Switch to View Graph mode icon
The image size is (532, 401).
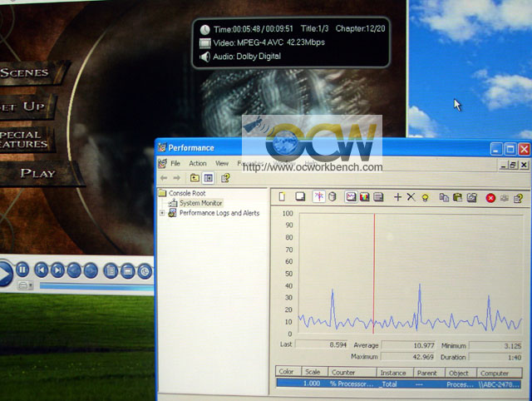(351, 197)
